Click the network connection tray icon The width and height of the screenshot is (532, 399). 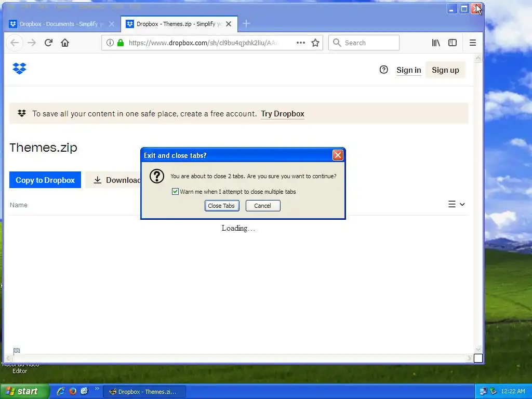pos(484,391)
